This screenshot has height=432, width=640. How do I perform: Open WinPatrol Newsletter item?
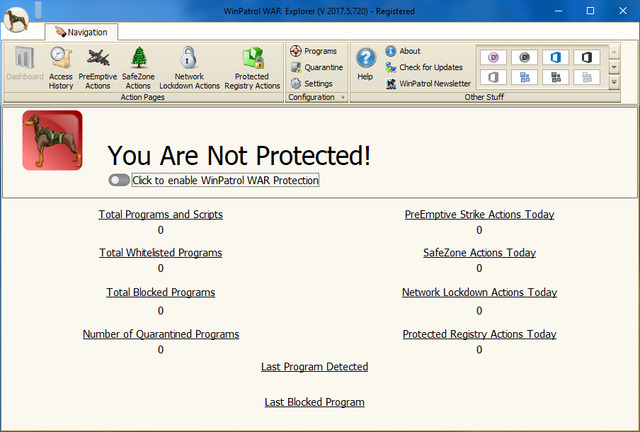click(428, 84)
